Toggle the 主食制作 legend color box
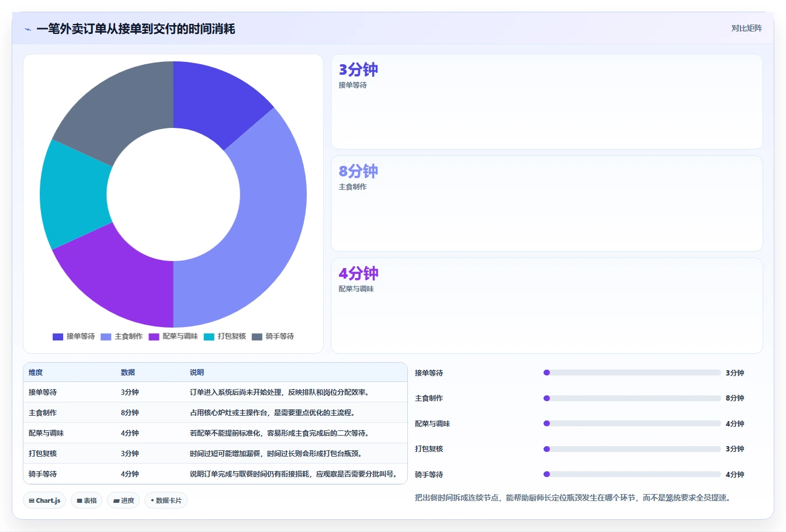This screenshot has width=786, height=532. coord(106,336)
